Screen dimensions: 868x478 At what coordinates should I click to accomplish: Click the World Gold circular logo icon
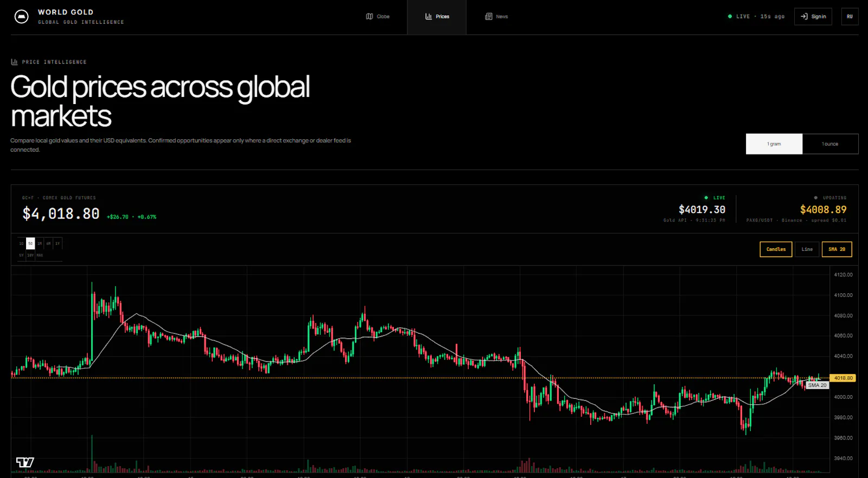pos(21,17)
